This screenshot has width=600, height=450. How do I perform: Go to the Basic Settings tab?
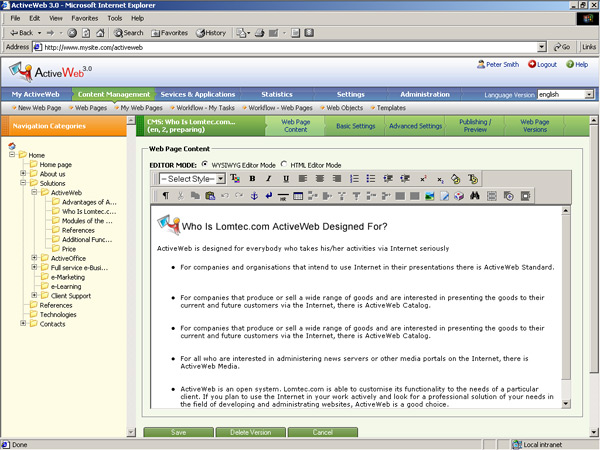(355, 126)
